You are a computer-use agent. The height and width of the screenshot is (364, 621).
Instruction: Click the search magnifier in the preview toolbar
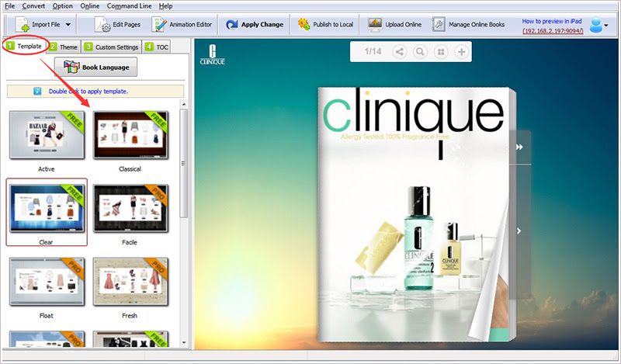pos(420,51)
